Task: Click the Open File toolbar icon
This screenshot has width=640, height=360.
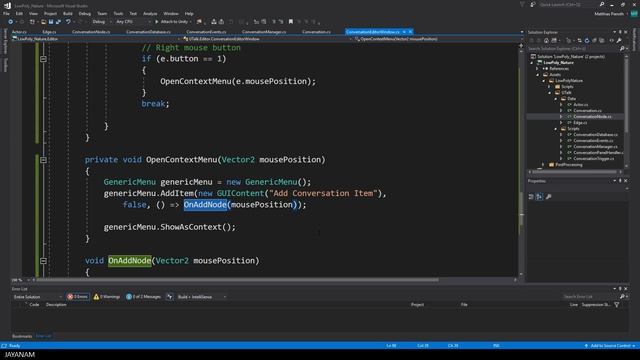Action: (43, 22)
